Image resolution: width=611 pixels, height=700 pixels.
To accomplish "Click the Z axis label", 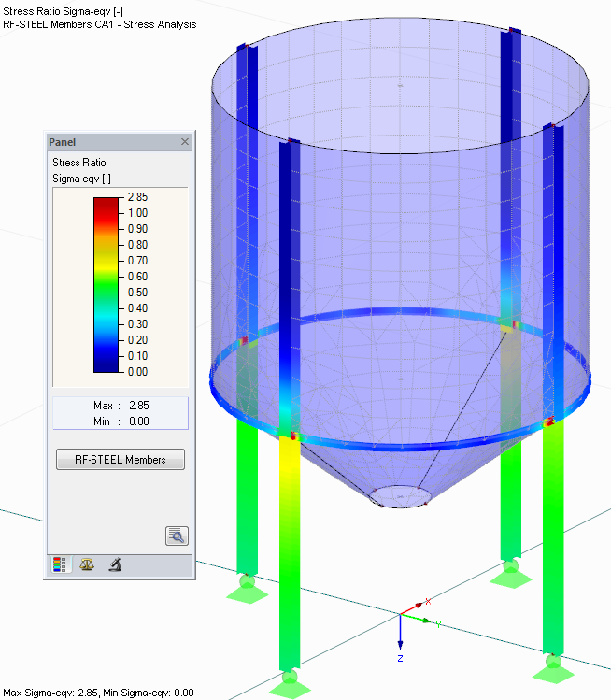I will click(x=400, y=659).
